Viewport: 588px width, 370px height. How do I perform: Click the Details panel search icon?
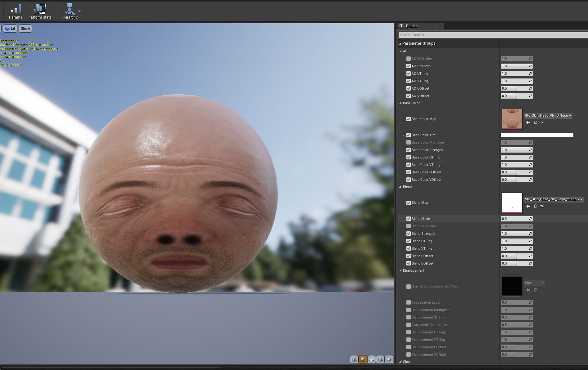402,26
